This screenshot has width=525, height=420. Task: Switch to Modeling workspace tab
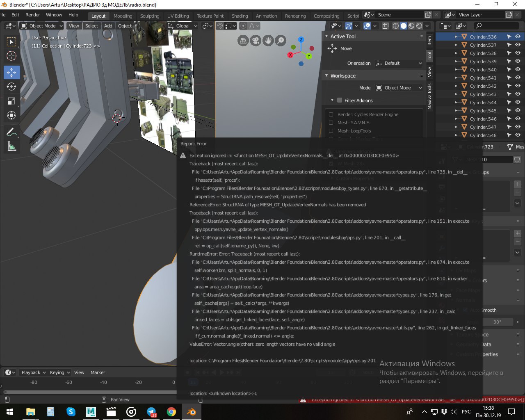coord(123,16)
